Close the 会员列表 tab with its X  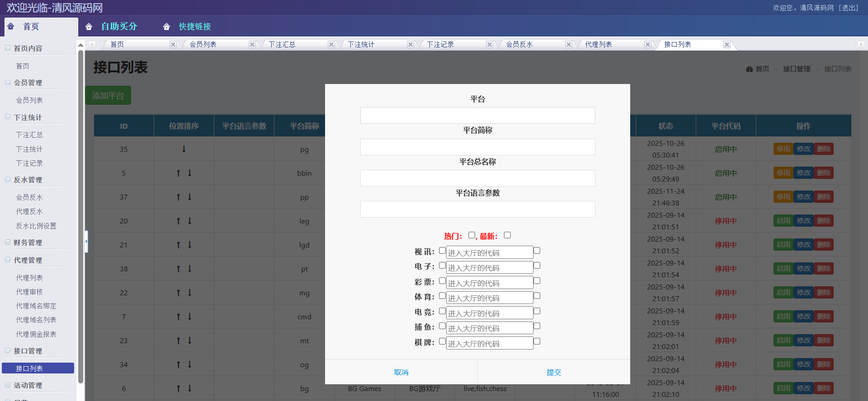coord(252,44)
